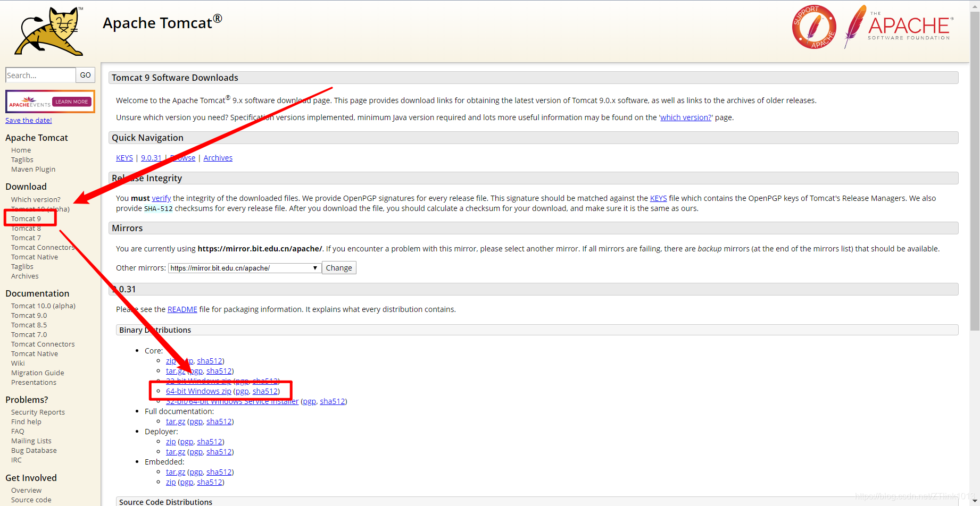Open sha512 for Embedded zip
Image resolution: width=980 pixels, height=506 pixels.
[x=210, y=482]
